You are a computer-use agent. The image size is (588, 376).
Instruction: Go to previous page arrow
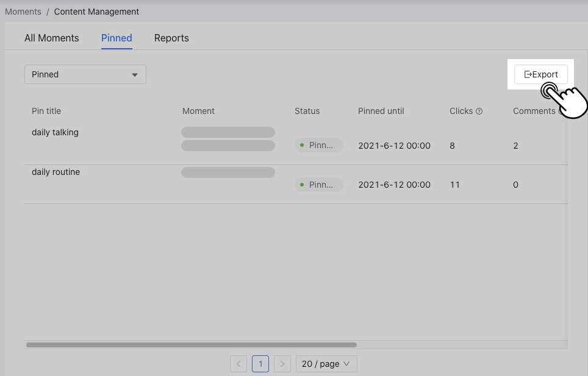tap(238, 364)
